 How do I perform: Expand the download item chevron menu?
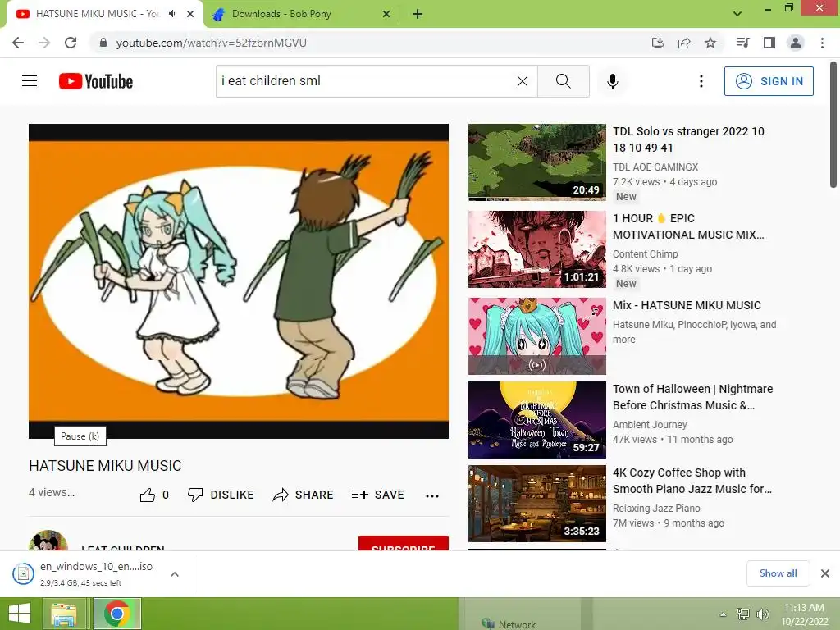[x=175, y=573]
